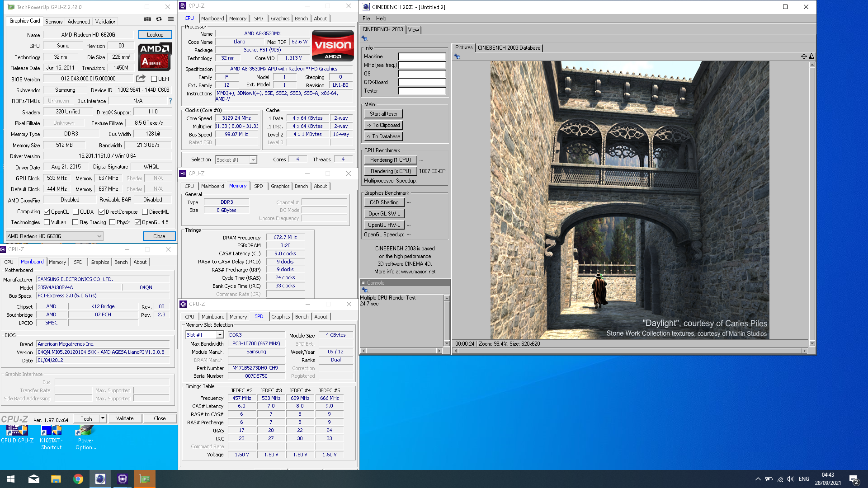Toggle UEFI checkbox in GPU-Z

click(x=154, y=79)
